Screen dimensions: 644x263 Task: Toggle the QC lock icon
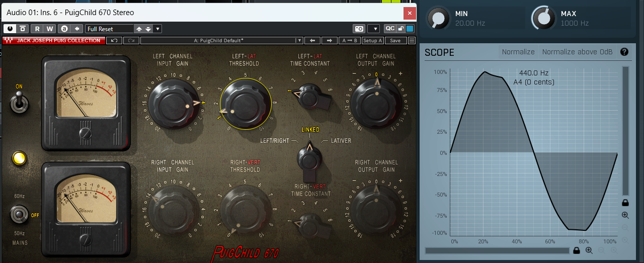[x=401, y=29]
